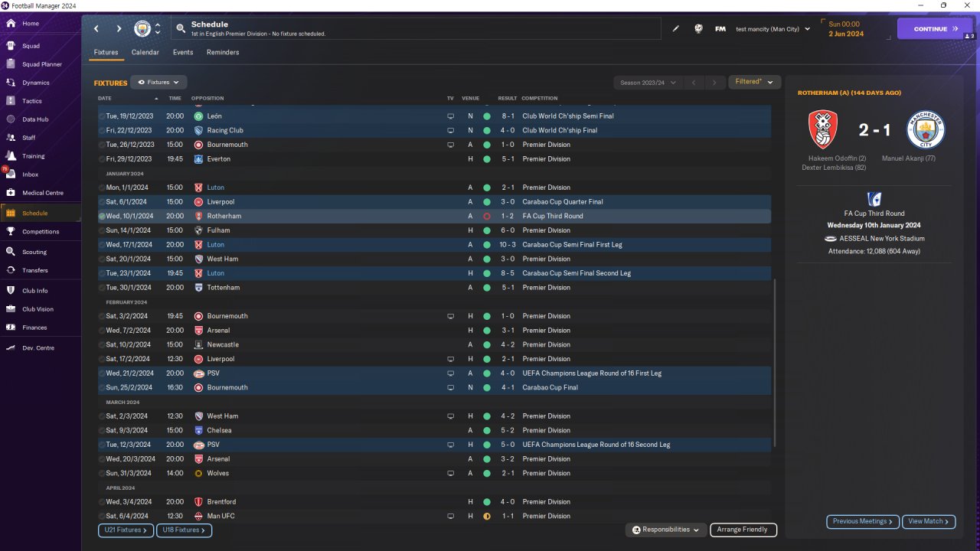Toggle the reminder tick for West Ham 20/1/2024

[x=103, y=259]
